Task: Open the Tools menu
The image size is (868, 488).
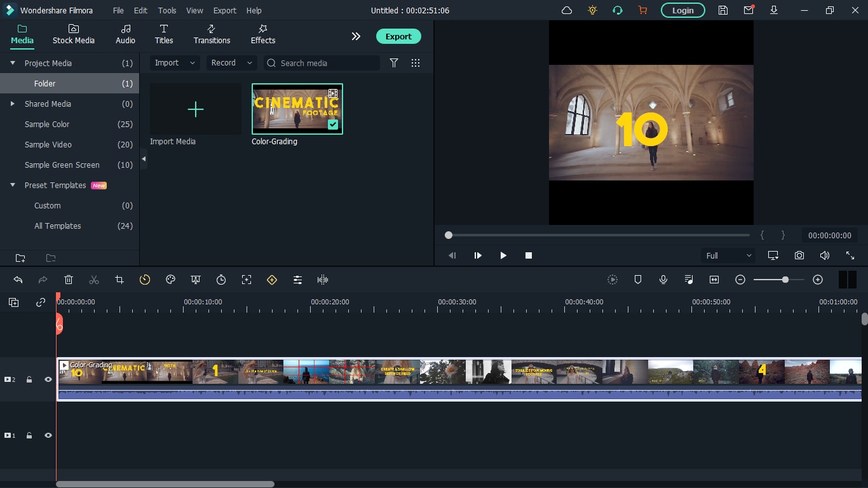Action: (167, 11)
